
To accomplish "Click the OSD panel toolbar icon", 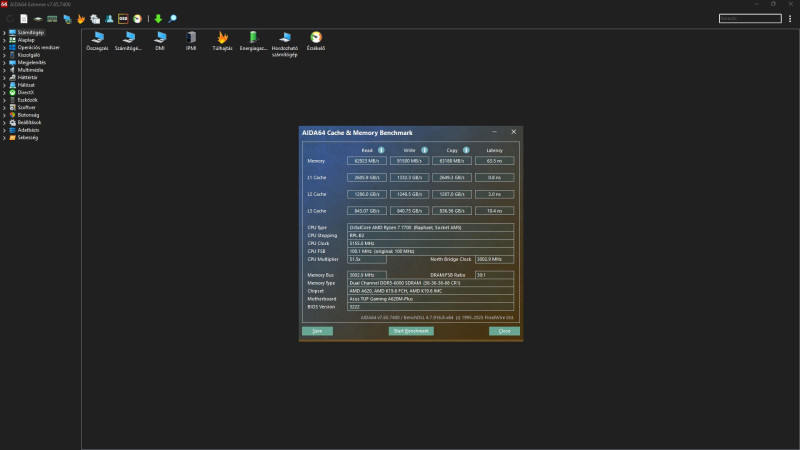I will [x=123, y=19].
